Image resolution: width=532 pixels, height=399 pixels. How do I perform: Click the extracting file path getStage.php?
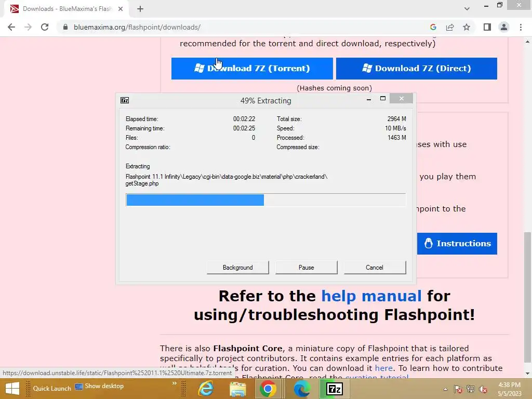(x=227, y=180)
